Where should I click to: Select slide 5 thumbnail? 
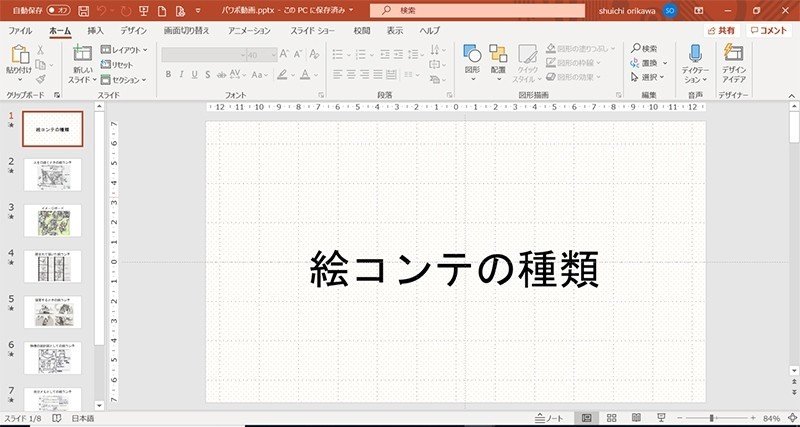tap(53, 312)
